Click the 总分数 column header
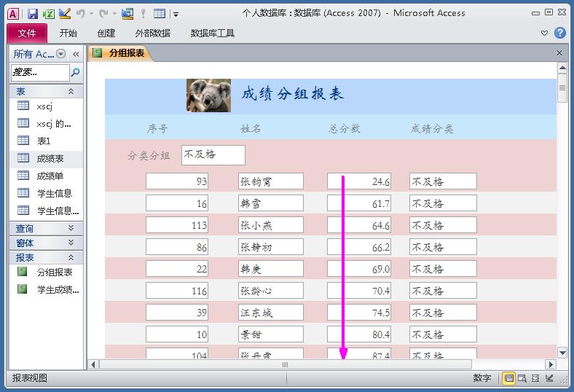 [345, 128]
